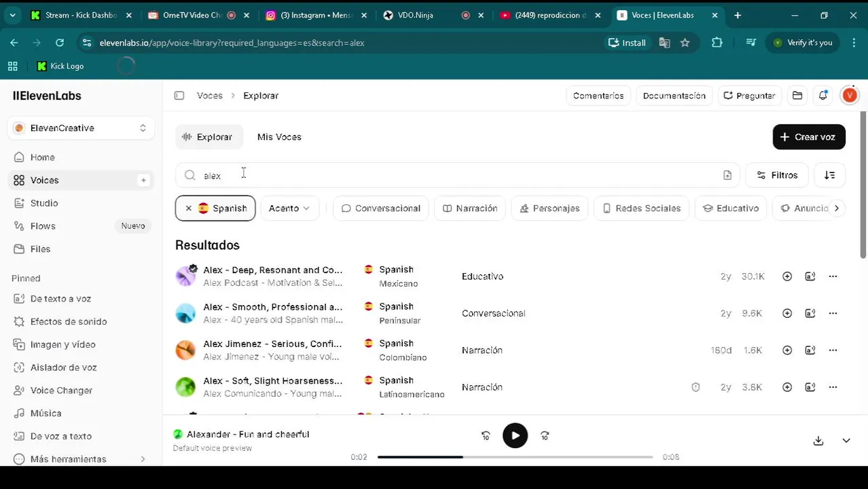Viewport: 868px width, 489px height.
Task: Rewind preview by 10 seconds
Action: tap(486, 436)
